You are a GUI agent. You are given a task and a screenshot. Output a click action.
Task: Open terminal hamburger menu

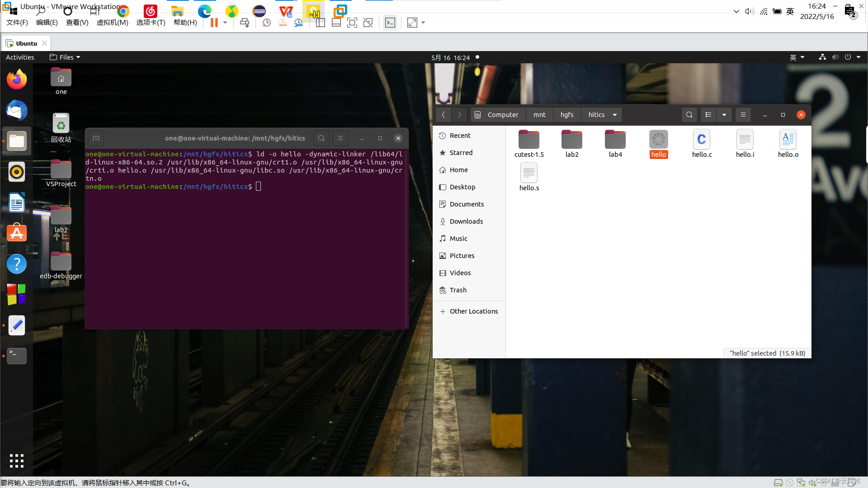pos(340,138)
